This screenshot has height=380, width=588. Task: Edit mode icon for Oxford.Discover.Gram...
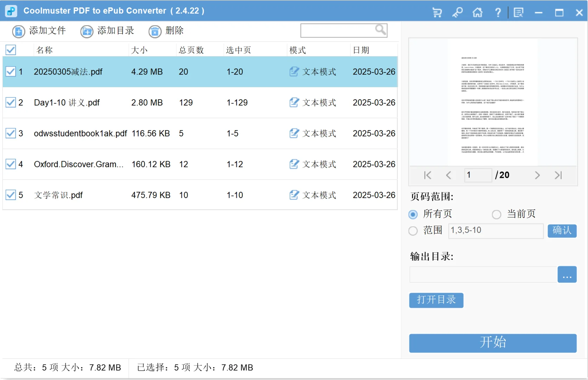click(294, 164)
